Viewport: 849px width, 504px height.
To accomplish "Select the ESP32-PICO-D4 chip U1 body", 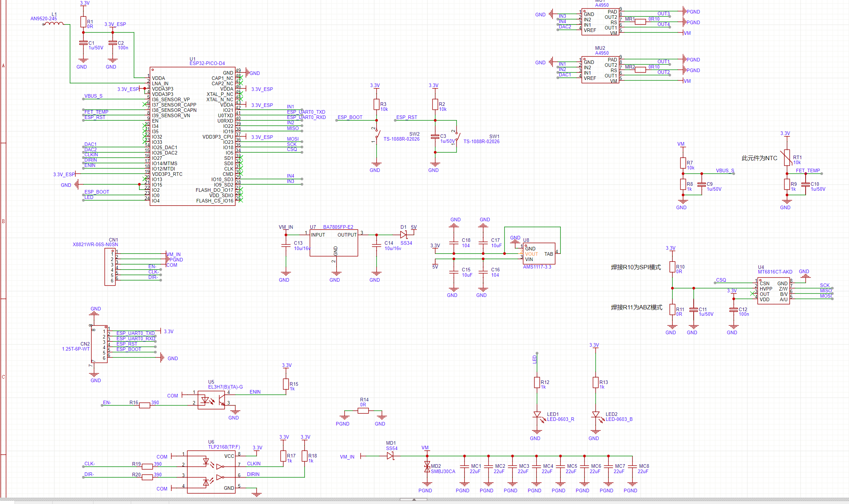I will click(192, 136).
